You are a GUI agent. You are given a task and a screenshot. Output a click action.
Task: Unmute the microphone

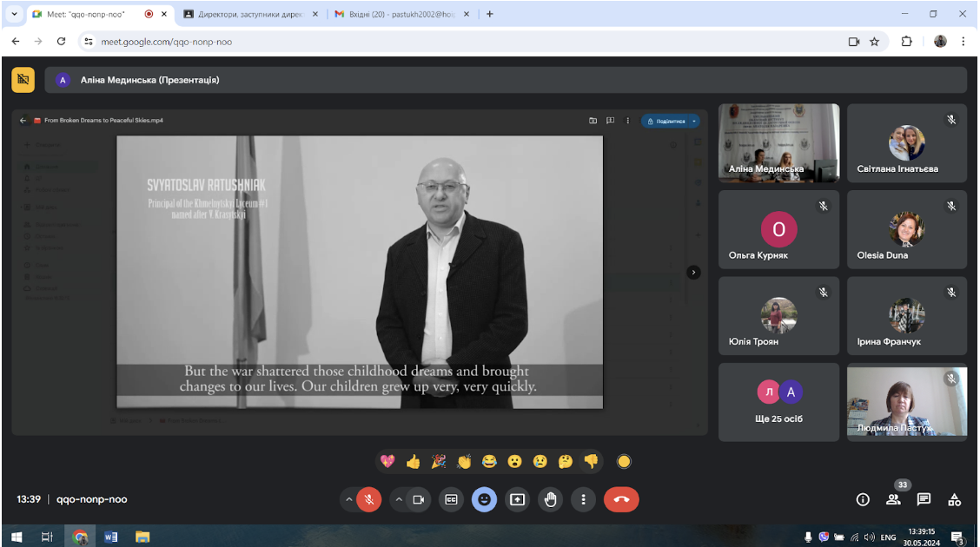369,499
